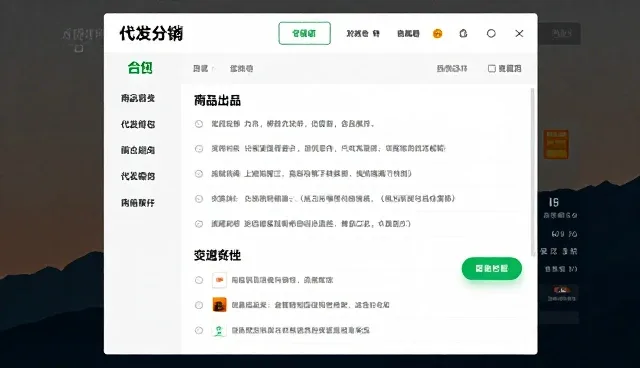Click the green floating pill button
The image size is (640, 368).
coord(492,268)
